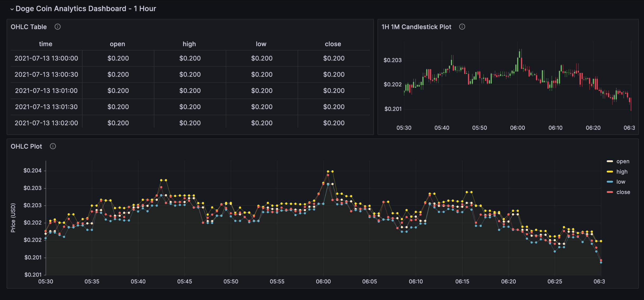The image size is (644, 300).
Task: Sort table by the low column header
Action: click(x=261, y=44)
